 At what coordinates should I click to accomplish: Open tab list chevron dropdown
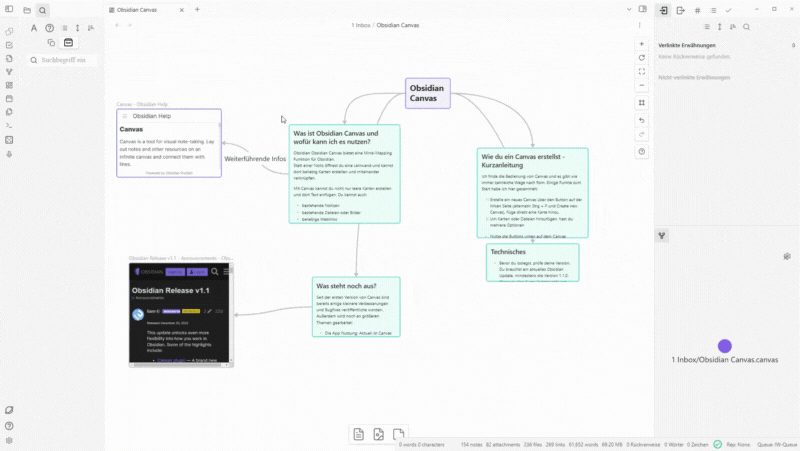(629, 9)
